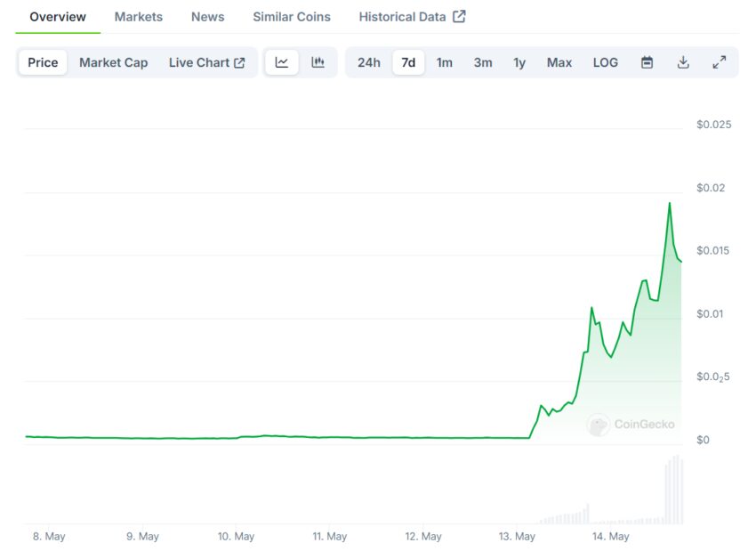The image size is (756, 559).
Task: Open Live Chart in new window
Action: point(206,62)
